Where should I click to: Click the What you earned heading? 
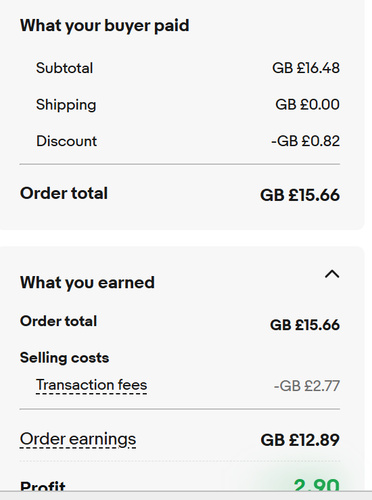point(87,283)
